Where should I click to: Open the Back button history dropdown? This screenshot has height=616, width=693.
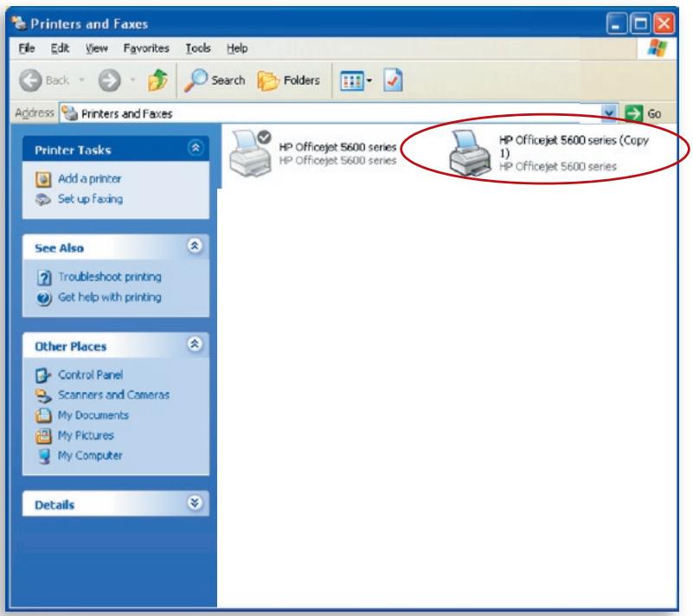[x=82, y=80]
